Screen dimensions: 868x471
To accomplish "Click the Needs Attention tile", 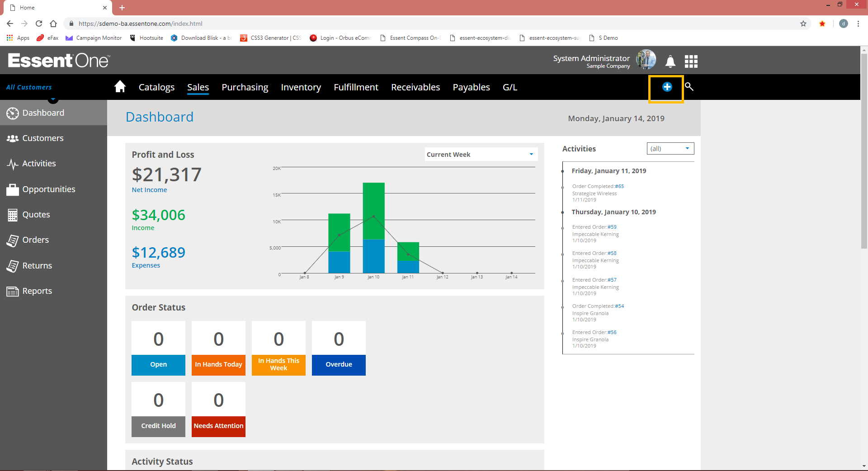I will coord(218,410).
